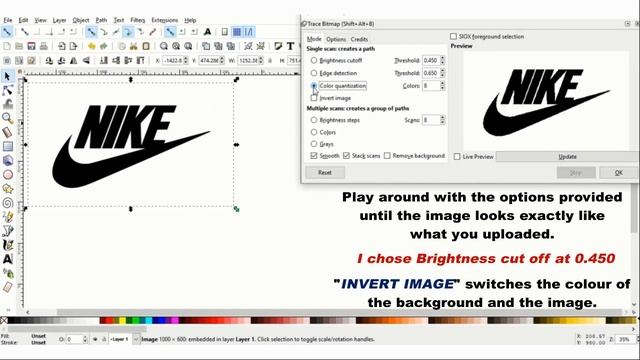640x360 pixels.
Task: Click the Save document icon
Action: click(31, 46)
